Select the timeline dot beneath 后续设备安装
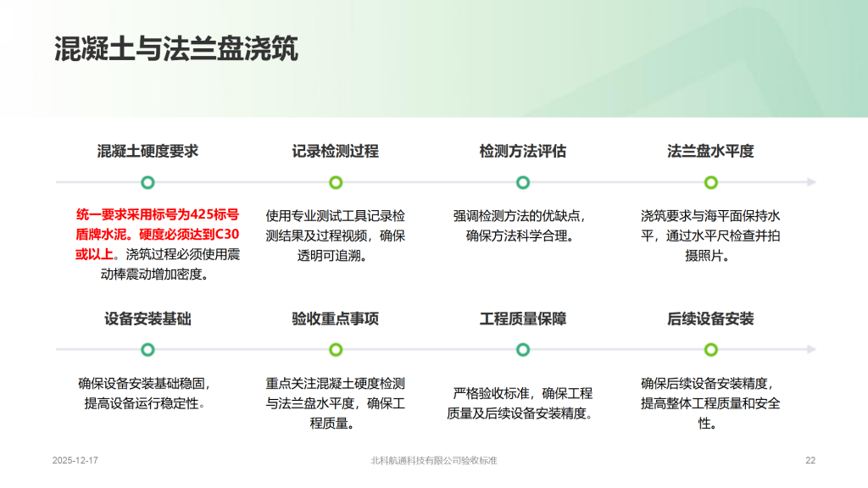Viewport: 868px width, 488px height. [710, 349]
